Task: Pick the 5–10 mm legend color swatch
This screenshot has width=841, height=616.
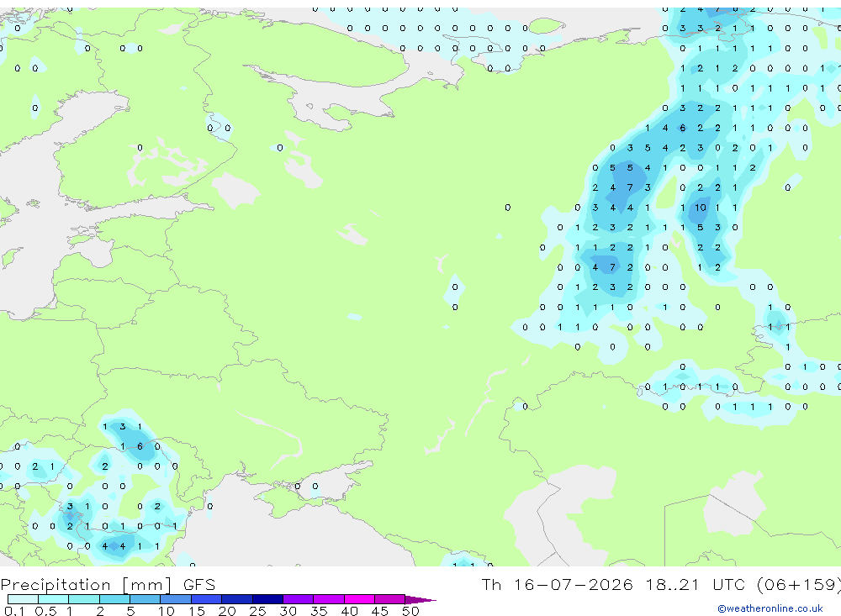Action: (145, 599)
